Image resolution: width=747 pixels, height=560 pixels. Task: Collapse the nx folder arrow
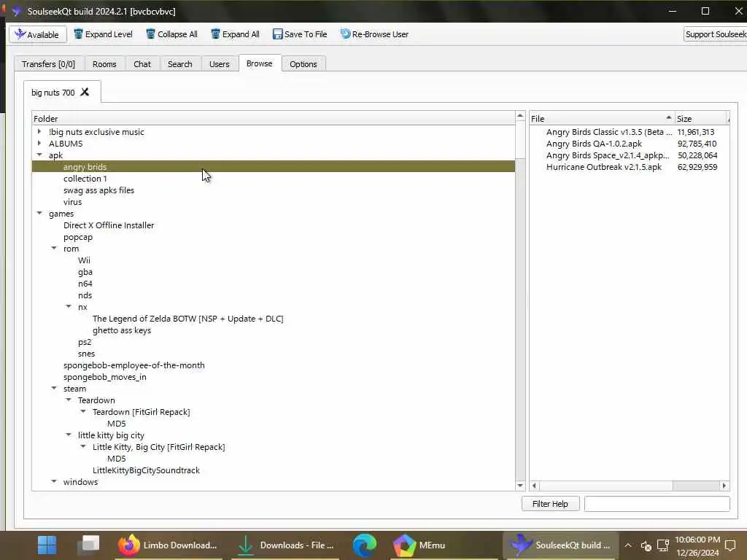[69, 307]
